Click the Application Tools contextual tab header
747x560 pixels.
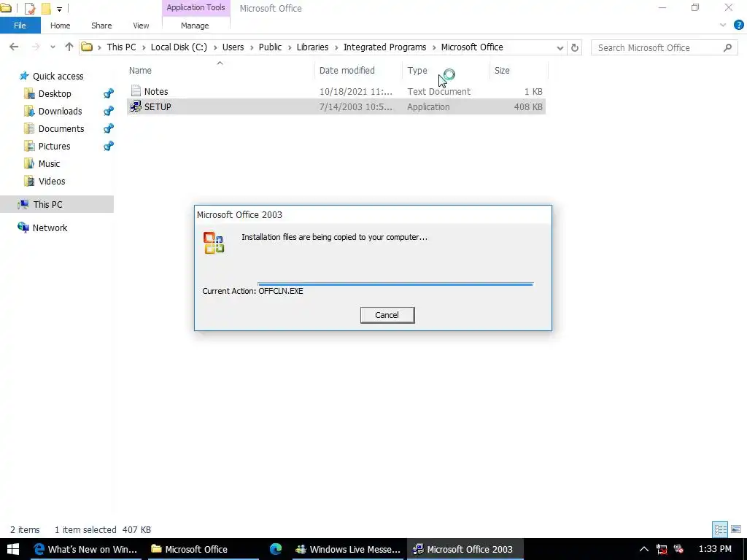click(196, 7)
